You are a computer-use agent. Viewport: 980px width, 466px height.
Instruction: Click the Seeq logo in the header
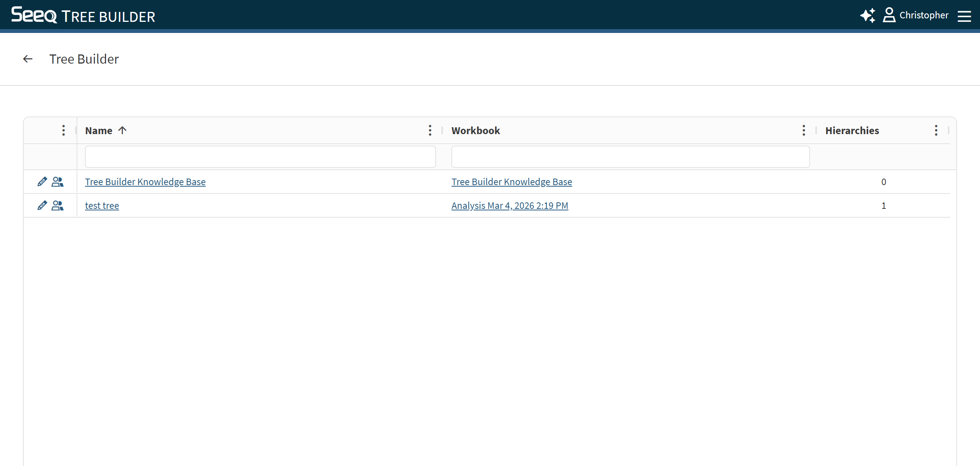(x=34, y=15)
